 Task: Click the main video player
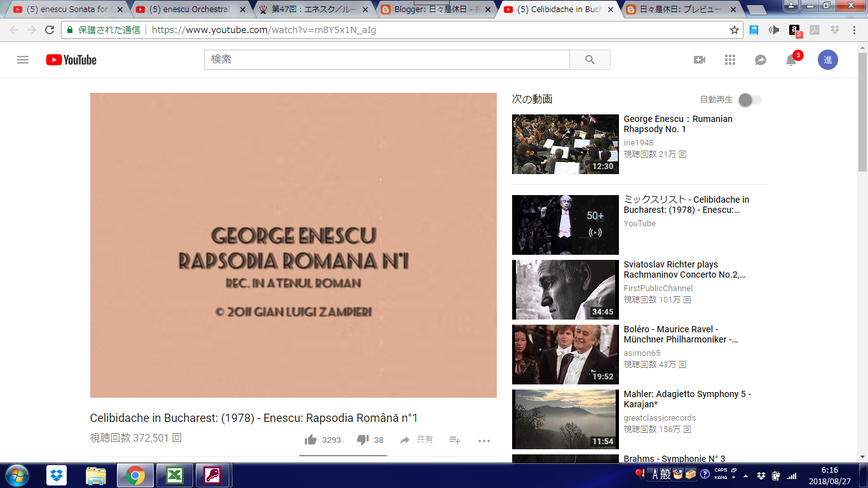point(294,245)
